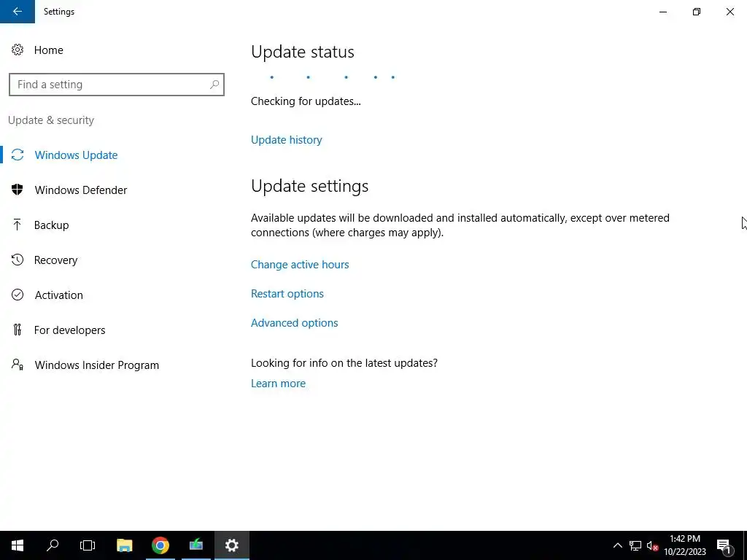747x560 pixels.
Task: Click the network icon in system tray
Action: point(635,545)
